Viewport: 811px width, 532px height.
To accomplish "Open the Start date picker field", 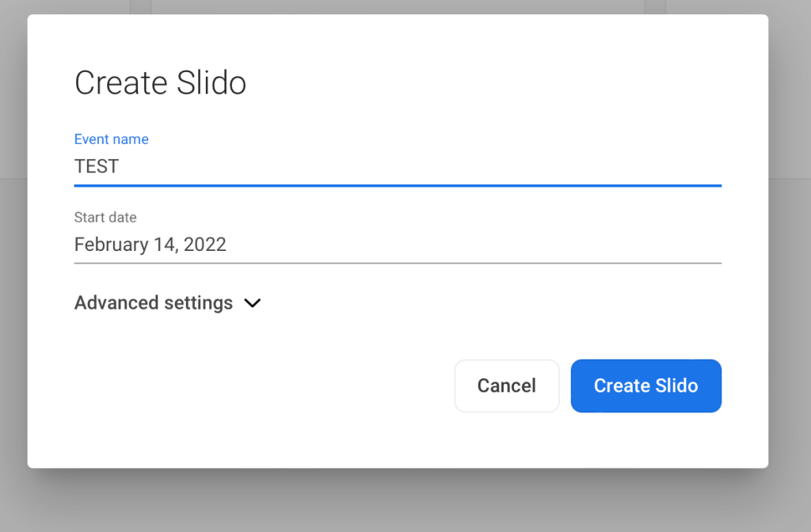I will click(396, 245).
